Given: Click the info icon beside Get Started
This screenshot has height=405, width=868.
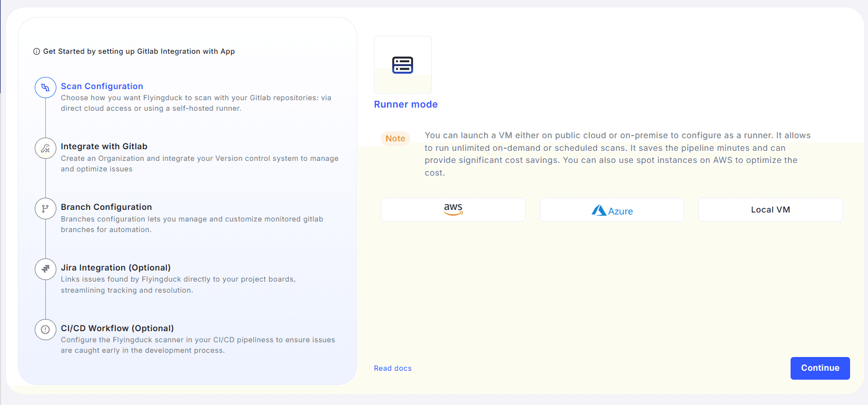Looking at the screenshot, I should pyautogui.click(x=36, y=52).
